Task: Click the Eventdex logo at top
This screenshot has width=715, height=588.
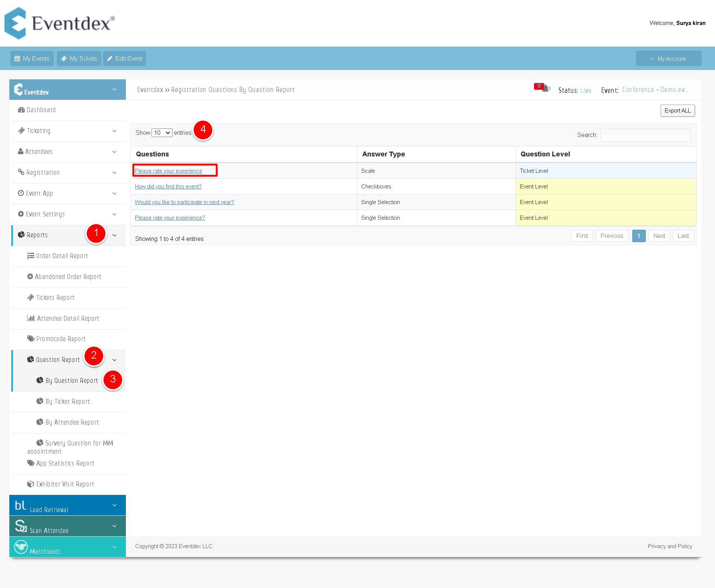Action: (x=60, y=23)
